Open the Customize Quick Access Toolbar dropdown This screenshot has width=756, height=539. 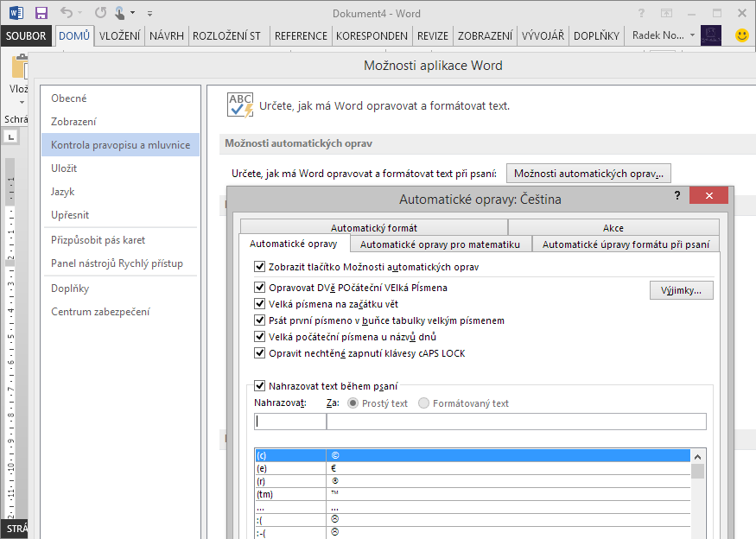coord(149,14)
